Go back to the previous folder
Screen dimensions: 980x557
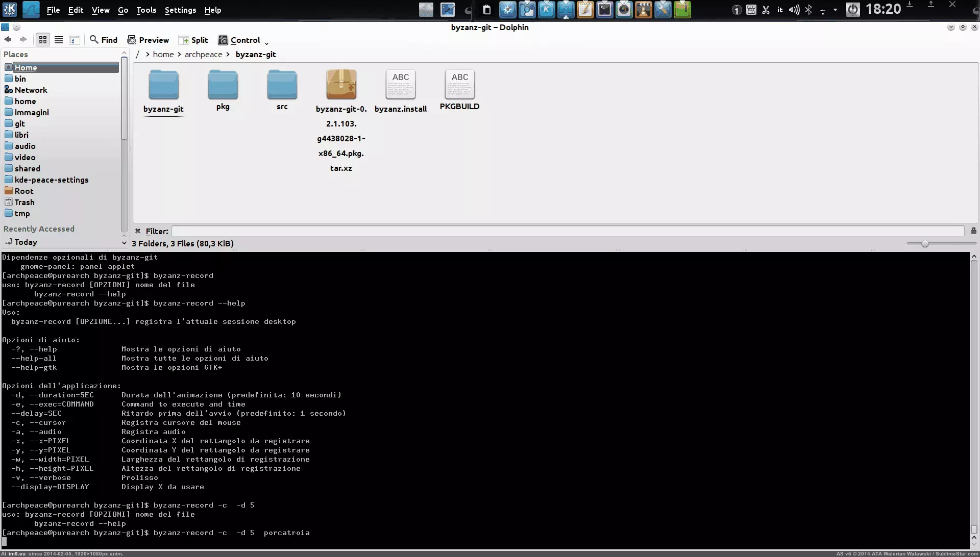[8, 40]
